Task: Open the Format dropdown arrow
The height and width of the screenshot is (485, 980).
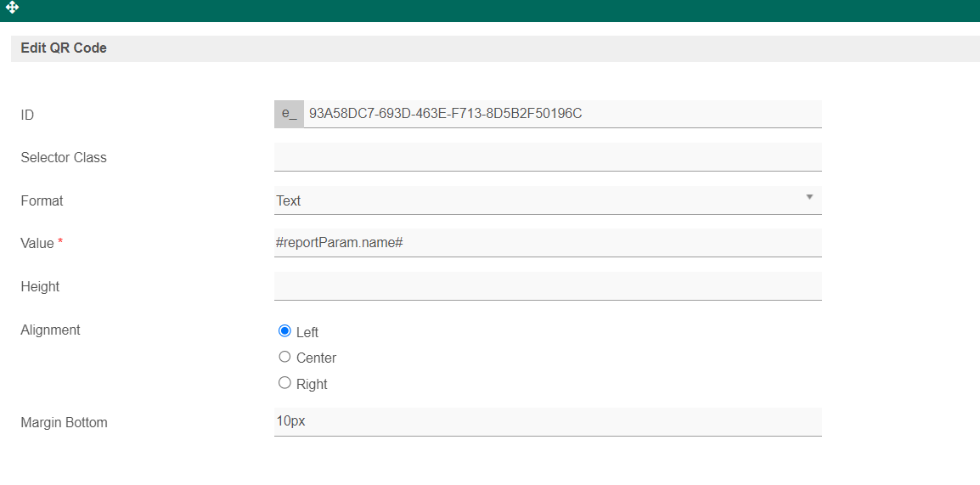Action: click(808, 197)
